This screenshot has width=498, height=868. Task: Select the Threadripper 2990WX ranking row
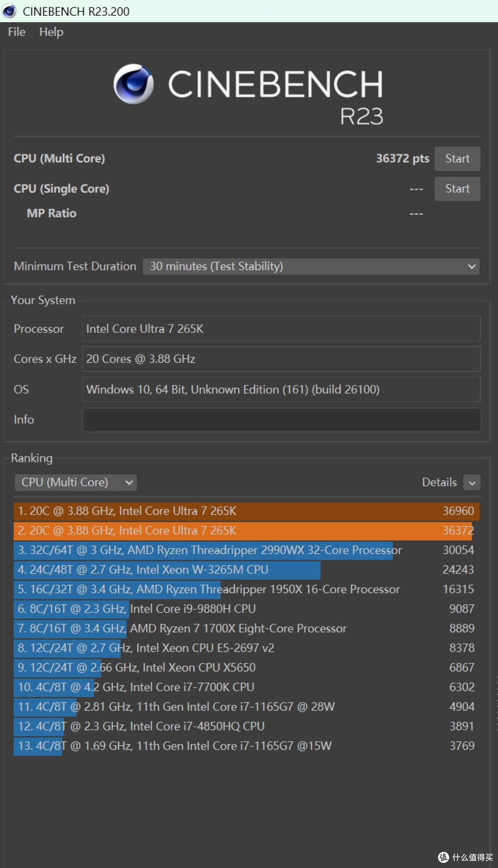point(247,550)
